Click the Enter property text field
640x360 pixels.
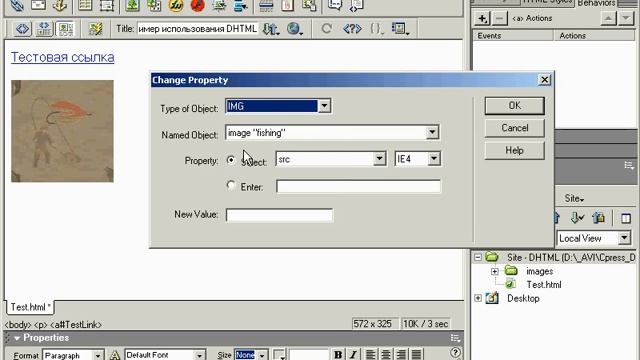358,187
